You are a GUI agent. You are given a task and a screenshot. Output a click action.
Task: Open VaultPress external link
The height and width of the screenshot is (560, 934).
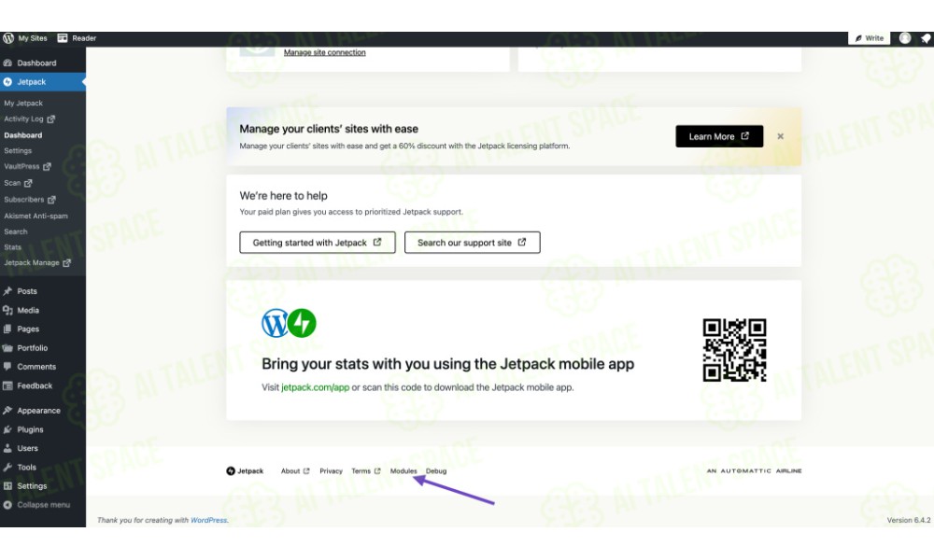pyautogui.click(x=27, y=167)
